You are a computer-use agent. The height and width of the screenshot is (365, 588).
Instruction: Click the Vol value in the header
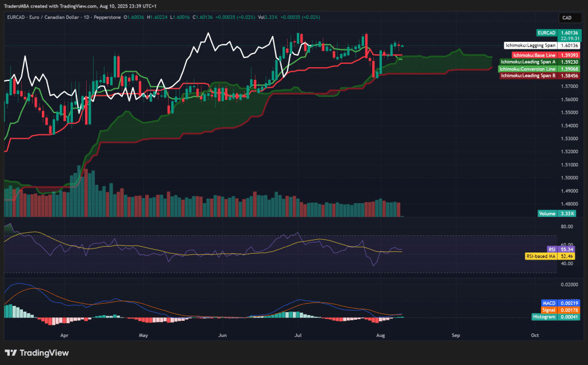coord(270,18)
